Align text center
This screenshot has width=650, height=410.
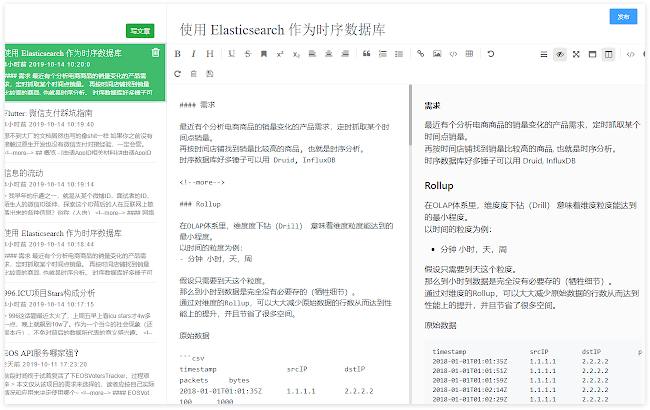click(329, 54)
